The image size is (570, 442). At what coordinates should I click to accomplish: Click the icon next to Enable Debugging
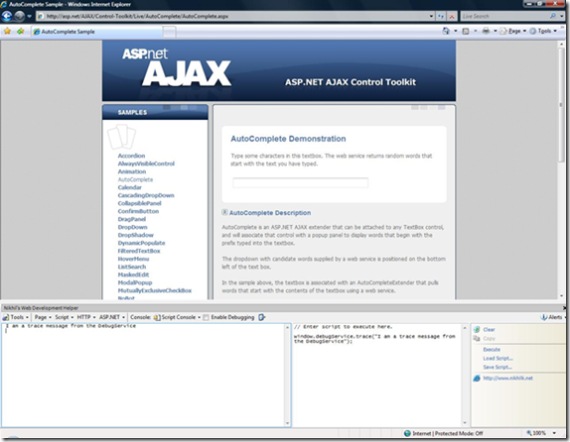[x=261, y=317]
